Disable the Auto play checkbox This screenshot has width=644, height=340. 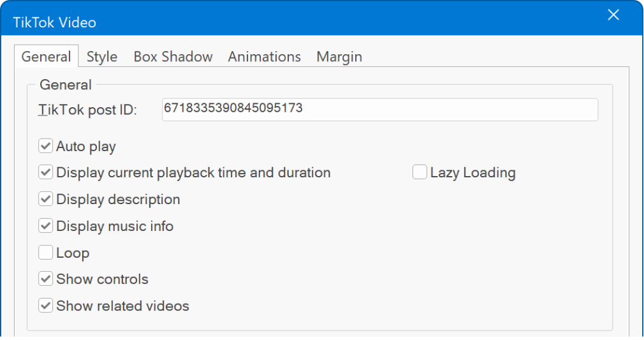point(45,146)
